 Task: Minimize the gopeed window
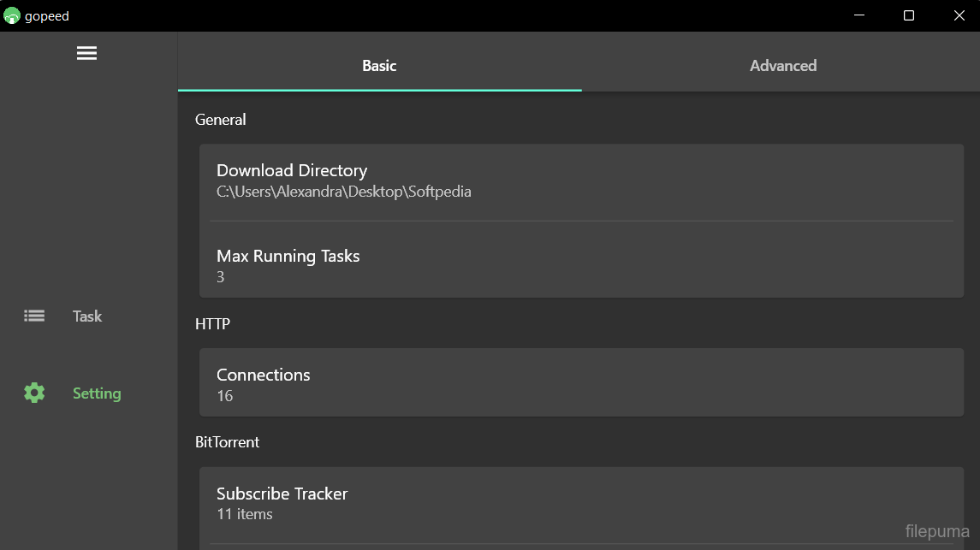[858, 15]
